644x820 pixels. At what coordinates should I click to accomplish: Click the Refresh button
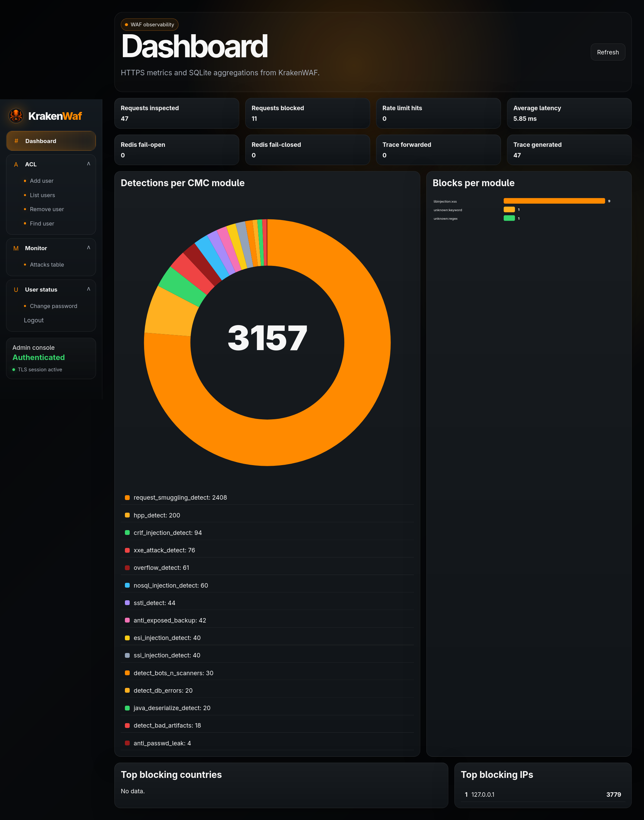[608, 52]
